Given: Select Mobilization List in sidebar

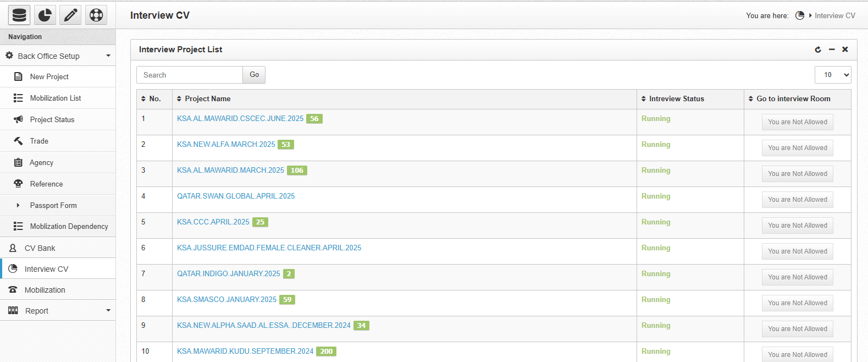Looking at the screenshot, I should point(55,98).
